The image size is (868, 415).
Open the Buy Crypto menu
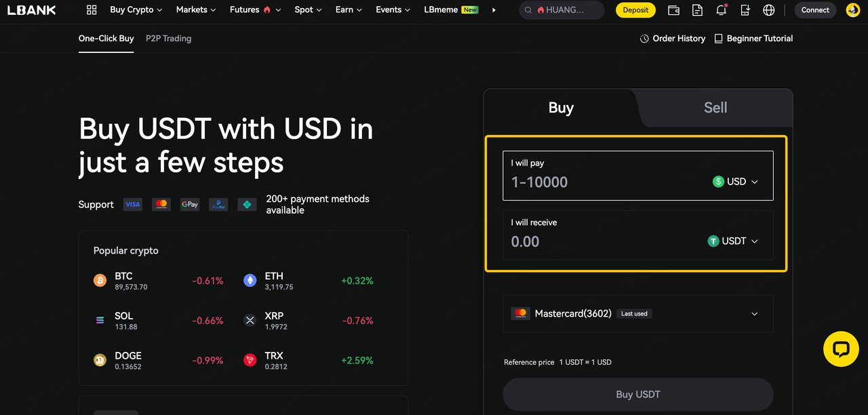tap(136, 10)
